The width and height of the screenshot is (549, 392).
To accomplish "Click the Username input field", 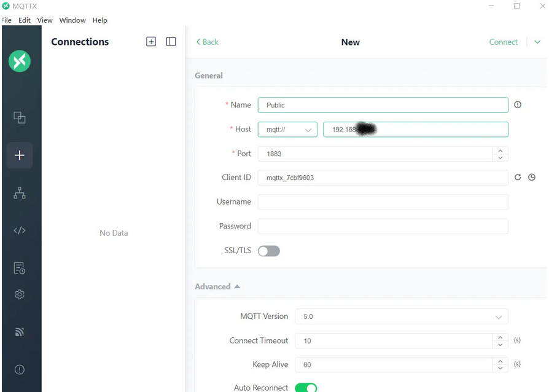I will (x=383, y=202).
